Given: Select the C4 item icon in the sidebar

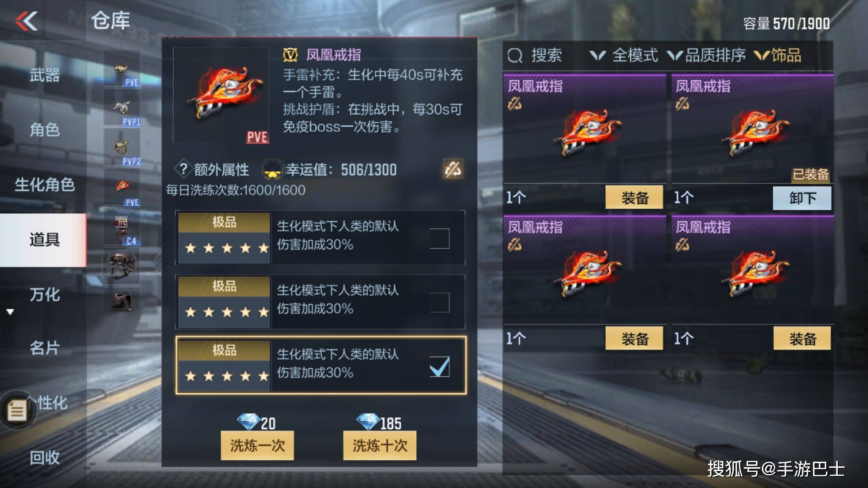Looking at the screenshot, I should click(x=122, y=229).
